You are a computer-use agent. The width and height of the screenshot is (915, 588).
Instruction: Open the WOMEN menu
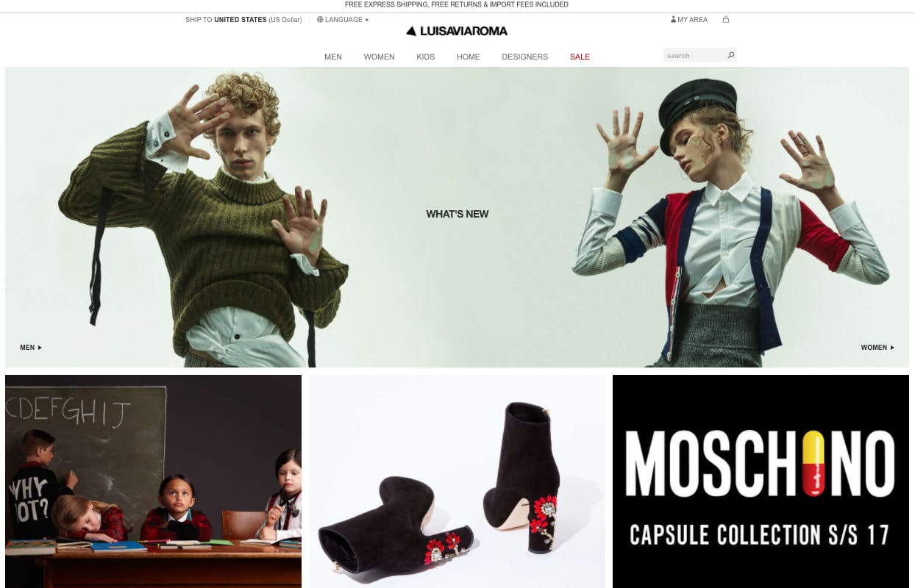pyautogui.click(x=379, y=57)
